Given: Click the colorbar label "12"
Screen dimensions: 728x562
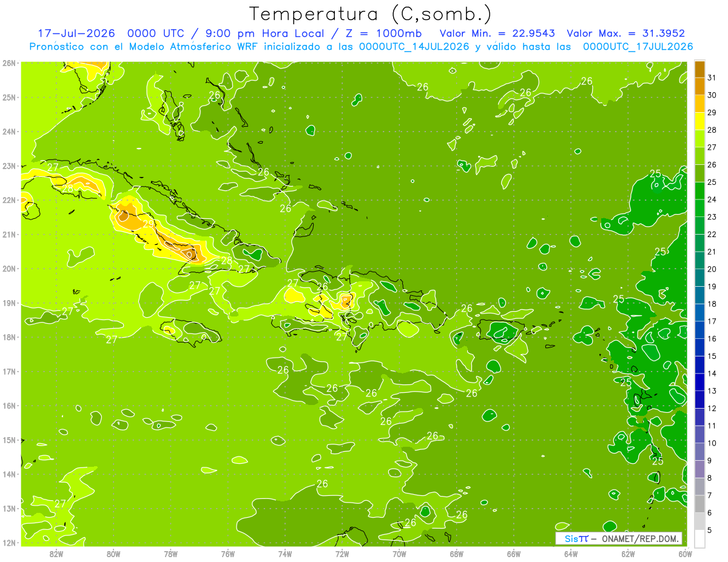Looking at the screenshot, I should 712,409.
